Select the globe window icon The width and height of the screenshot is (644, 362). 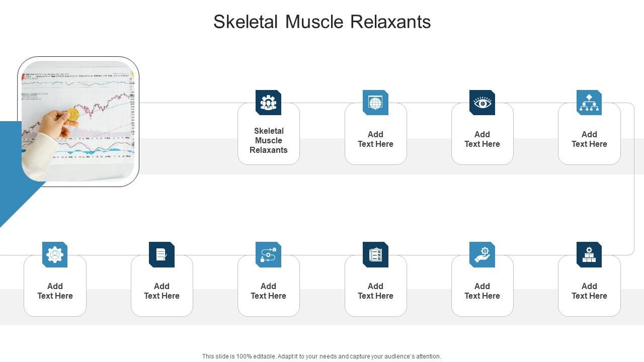tap(375, 103)
